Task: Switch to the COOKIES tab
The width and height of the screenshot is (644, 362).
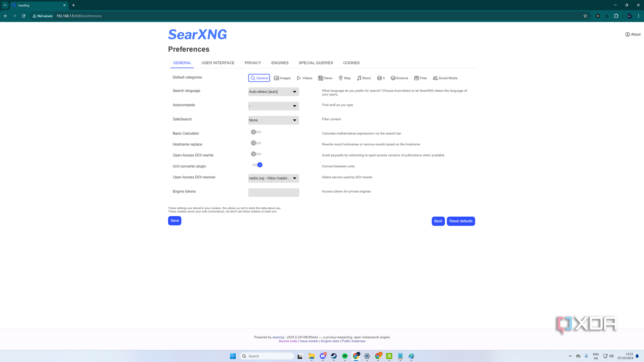Action: (x=351, y=63)
